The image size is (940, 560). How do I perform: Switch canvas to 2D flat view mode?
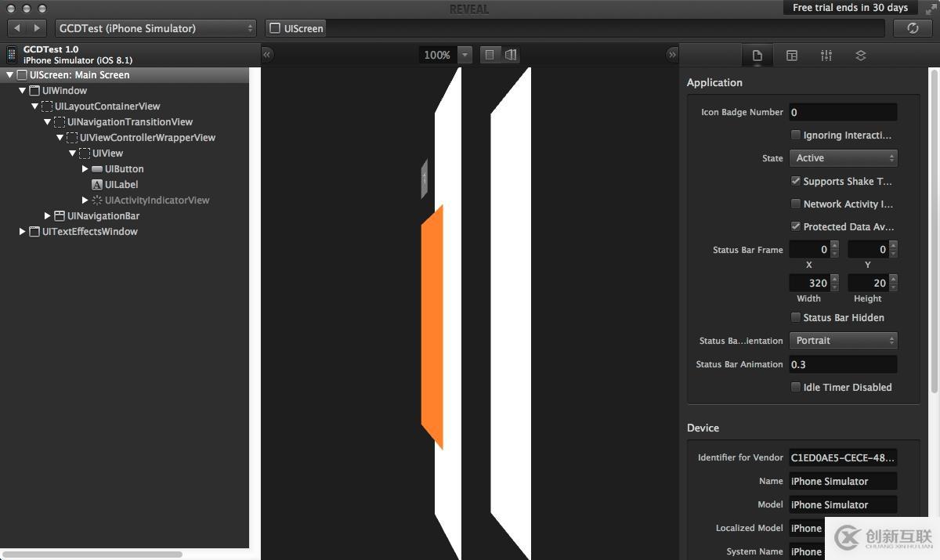tap(490, 55)
